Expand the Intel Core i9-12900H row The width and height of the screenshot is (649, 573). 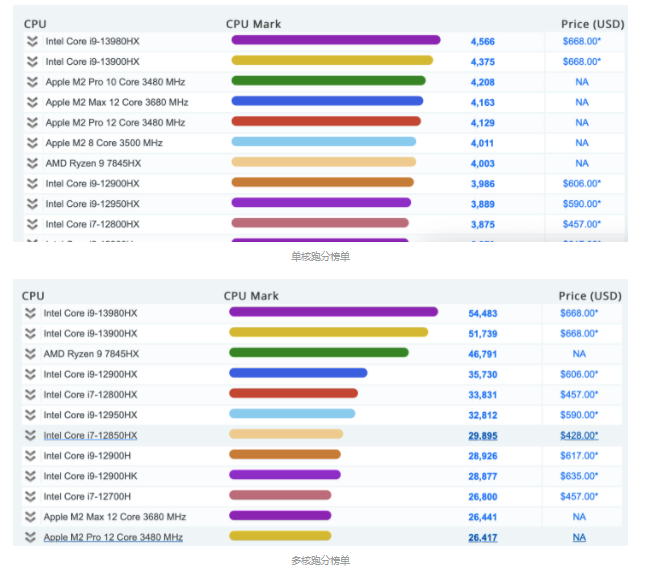(30, 456)
